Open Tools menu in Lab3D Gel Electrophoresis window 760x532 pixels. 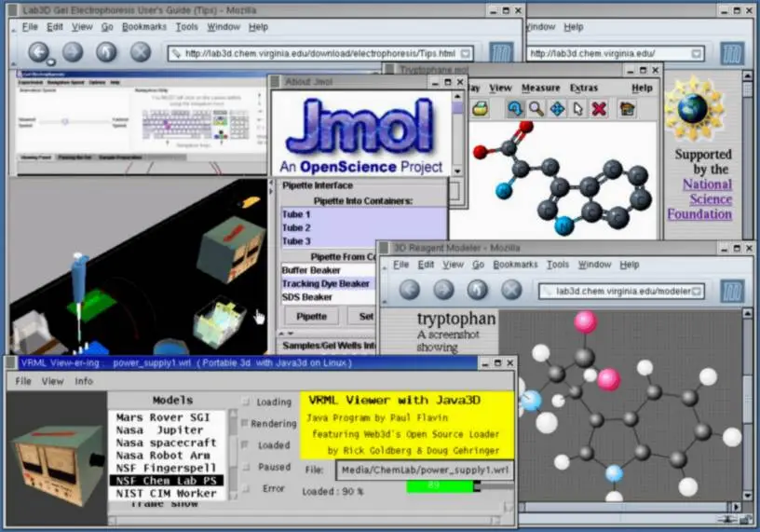coord(186,27)
